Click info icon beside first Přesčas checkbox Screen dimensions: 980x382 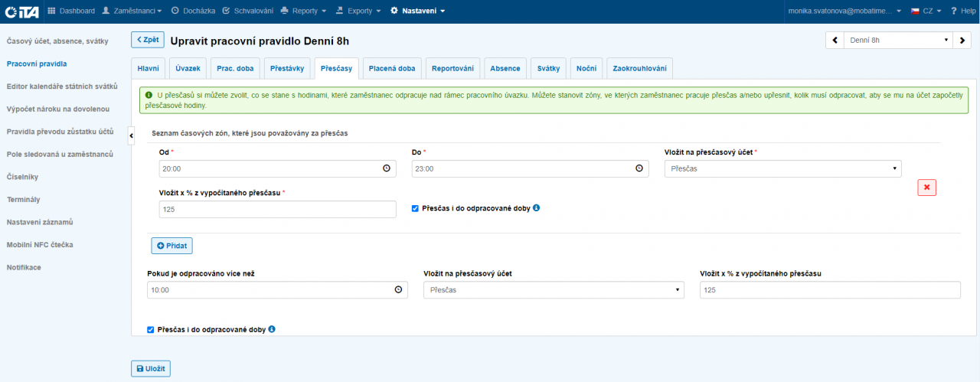pos(537,207)
